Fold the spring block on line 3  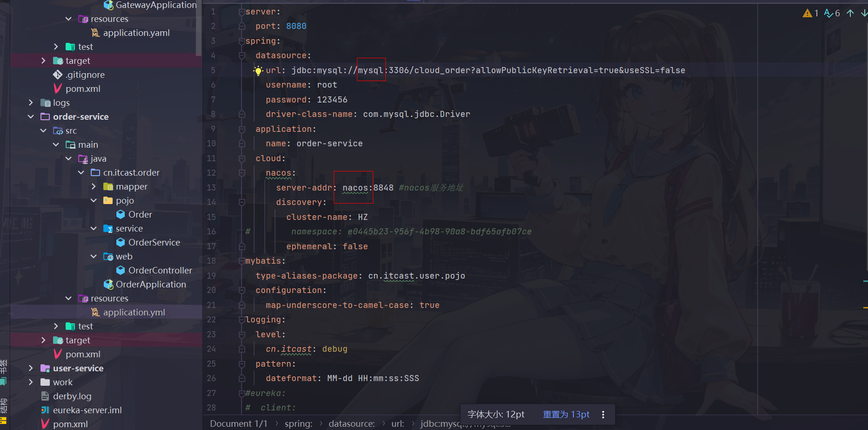pos(242,41)
